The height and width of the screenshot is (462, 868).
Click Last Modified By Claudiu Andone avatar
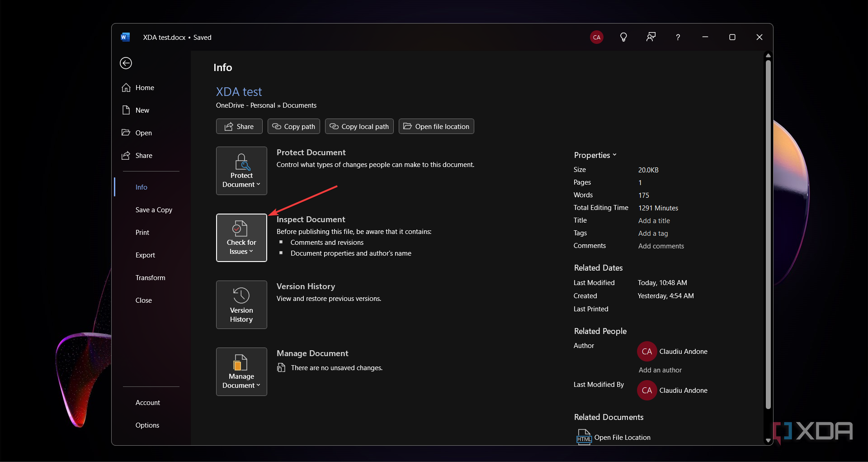(647, 391)
